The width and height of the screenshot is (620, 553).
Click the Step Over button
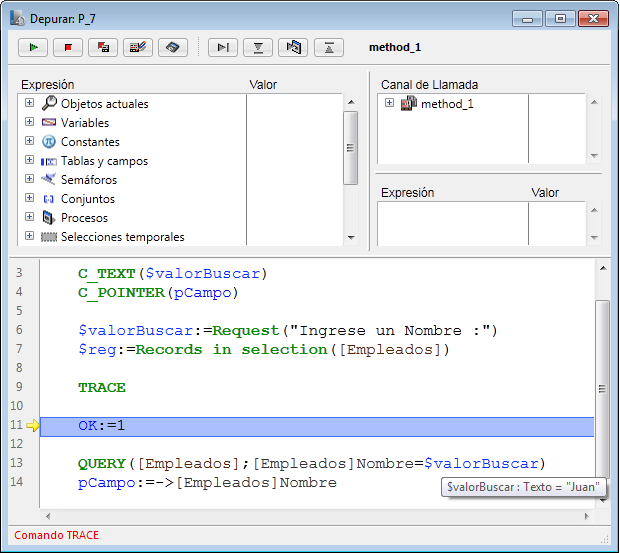(x=224, y=47)
